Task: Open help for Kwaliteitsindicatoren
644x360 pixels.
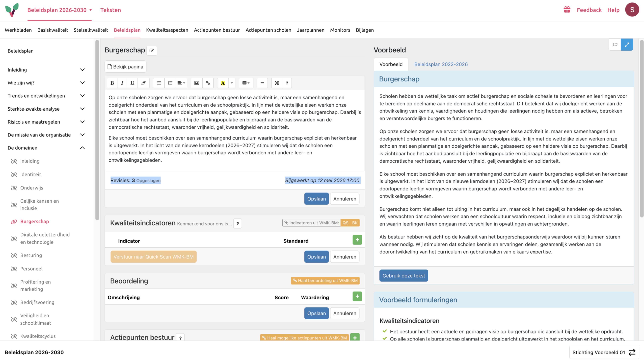Action: click(x=237, y=224)
